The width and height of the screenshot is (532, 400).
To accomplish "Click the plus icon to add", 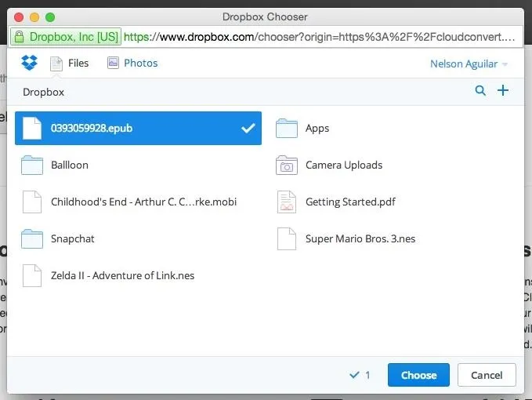I will click(503, 90).
